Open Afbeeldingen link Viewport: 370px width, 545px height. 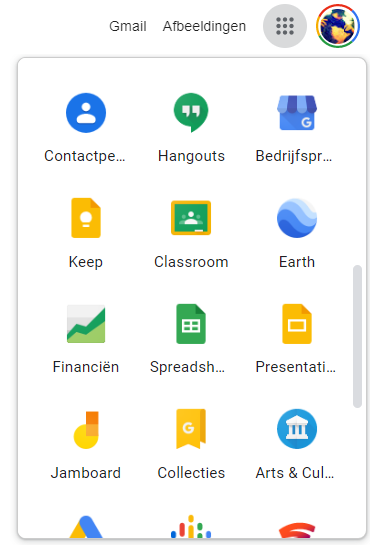[204, 26]
